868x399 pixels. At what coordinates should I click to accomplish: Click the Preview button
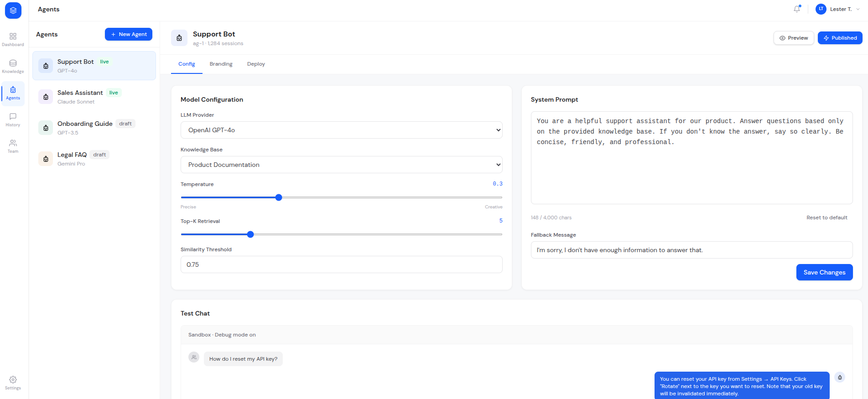[794, 38]
